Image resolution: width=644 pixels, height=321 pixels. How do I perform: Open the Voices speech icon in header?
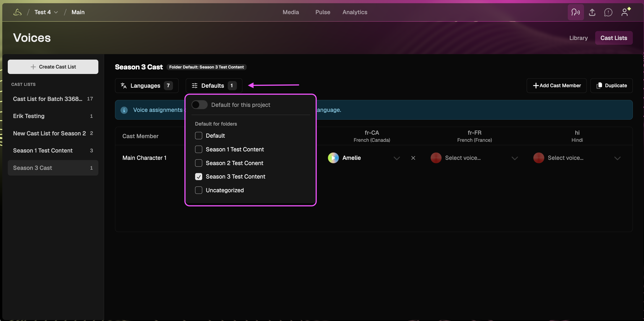pyautogui.click(x=576, y=12)
